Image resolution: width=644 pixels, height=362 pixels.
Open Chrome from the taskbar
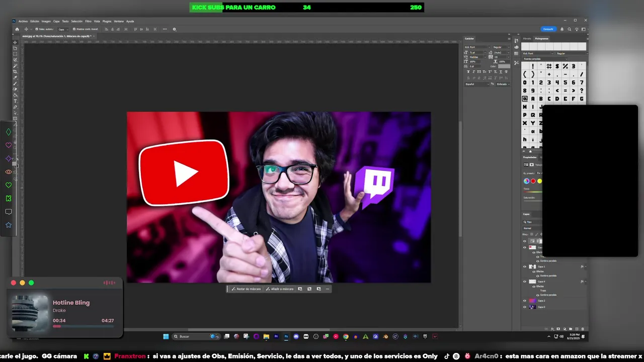346,336
